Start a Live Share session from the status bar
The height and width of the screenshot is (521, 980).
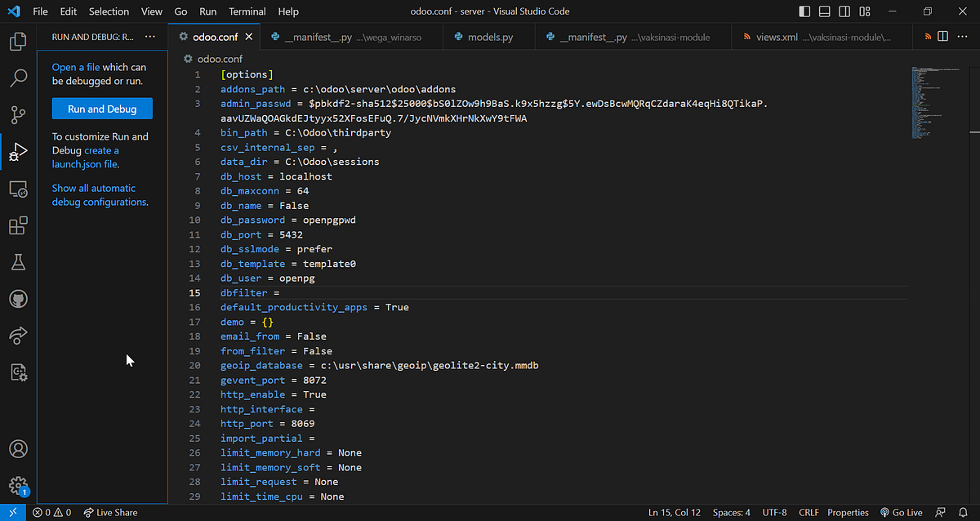110,513
